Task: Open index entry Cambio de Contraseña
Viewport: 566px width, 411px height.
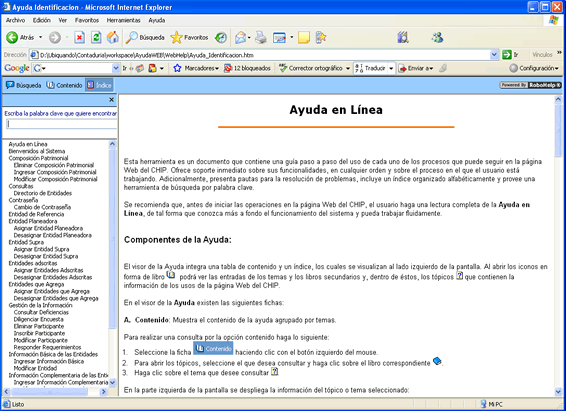Action: pos(42,207)
